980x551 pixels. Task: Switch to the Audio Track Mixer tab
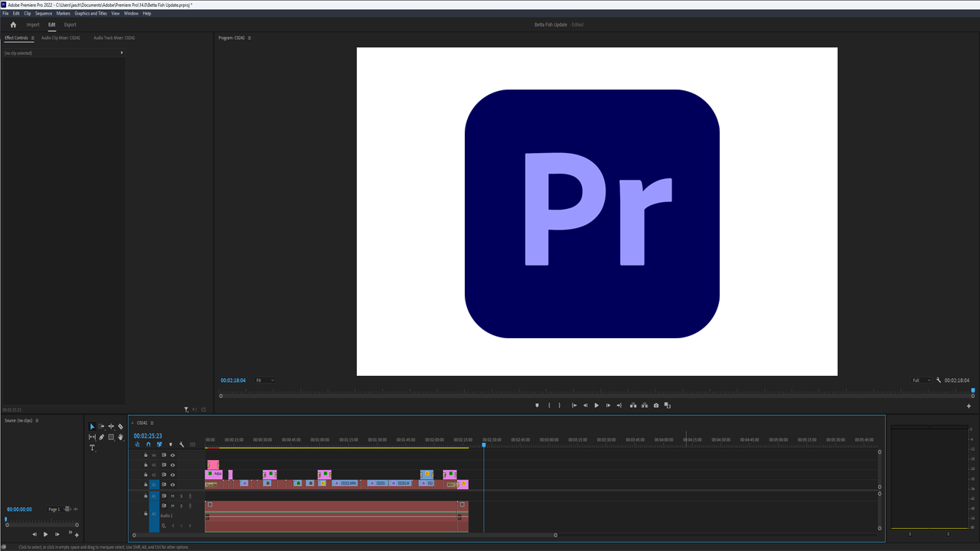(114, 37)
